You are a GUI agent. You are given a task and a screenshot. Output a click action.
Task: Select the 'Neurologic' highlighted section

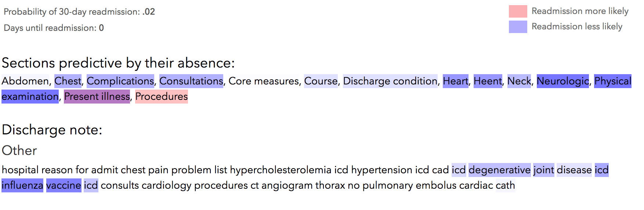coord(562,81)
